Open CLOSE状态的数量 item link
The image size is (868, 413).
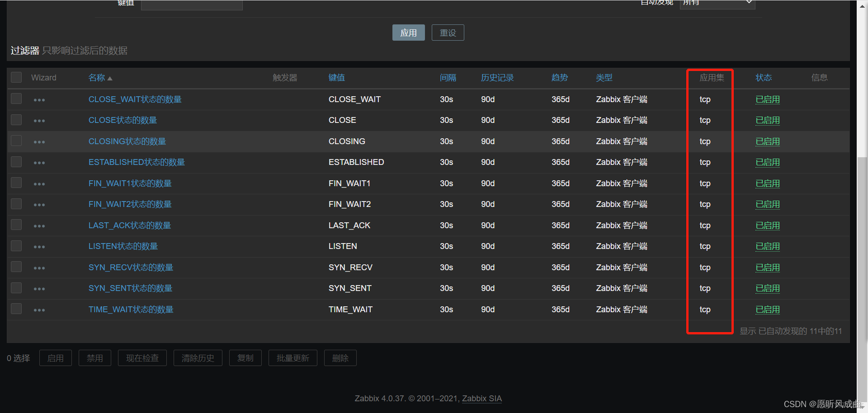pyautogui.click(x=123, y=120)
